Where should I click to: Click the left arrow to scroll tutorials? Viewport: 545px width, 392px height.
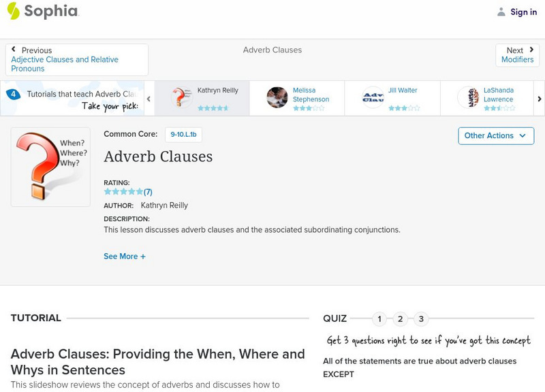(147, 98)
